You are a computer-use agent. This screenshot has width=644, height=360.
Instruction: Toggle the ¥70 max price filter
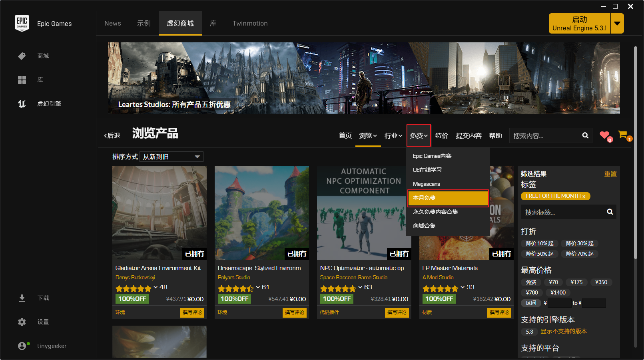(x=554, y=282)
